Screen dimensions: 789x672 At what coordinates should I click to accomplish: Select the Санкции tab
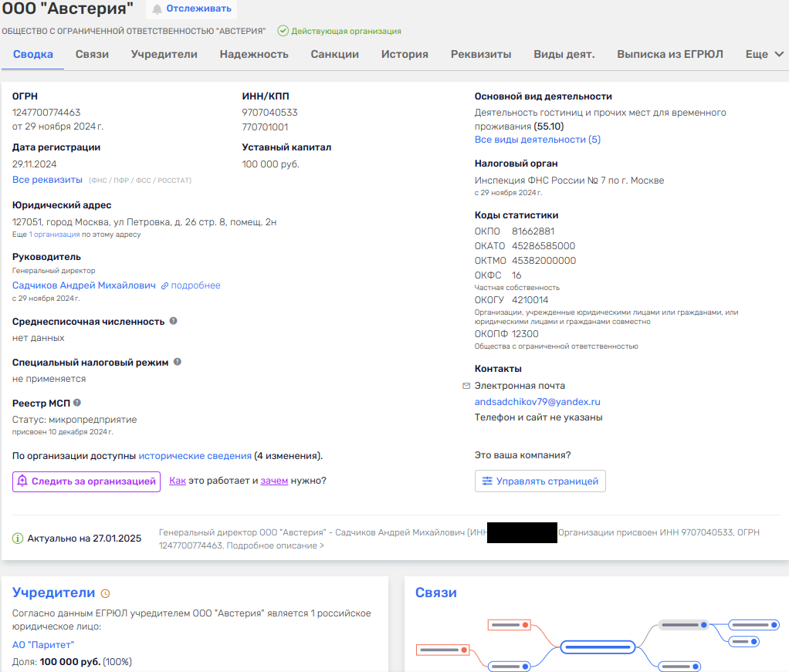click(334, 54)
